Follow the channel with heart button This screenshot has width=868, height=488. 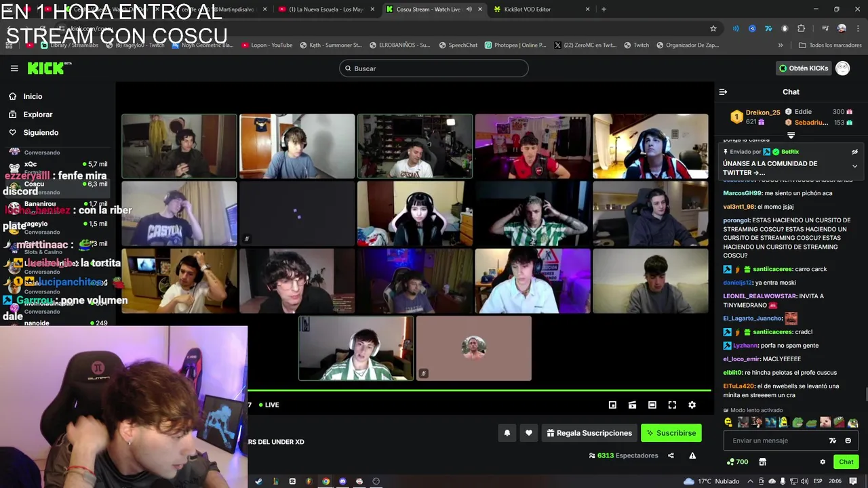529,433
